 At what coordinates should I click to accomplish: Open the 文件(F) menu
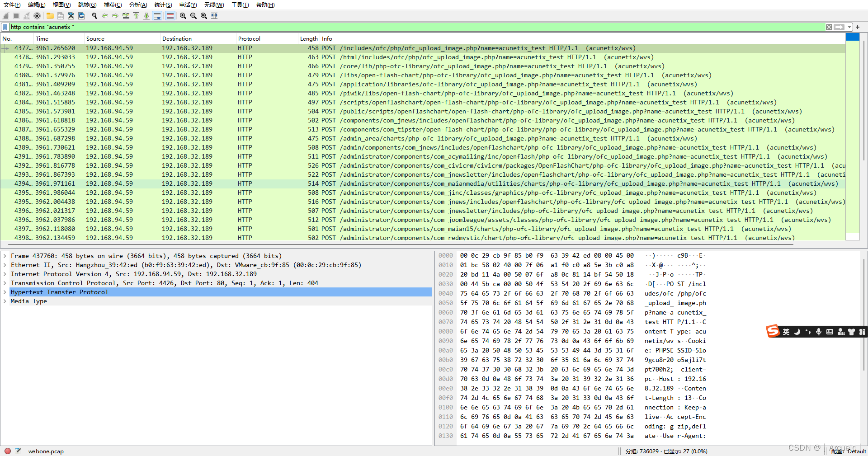point(12,5)
